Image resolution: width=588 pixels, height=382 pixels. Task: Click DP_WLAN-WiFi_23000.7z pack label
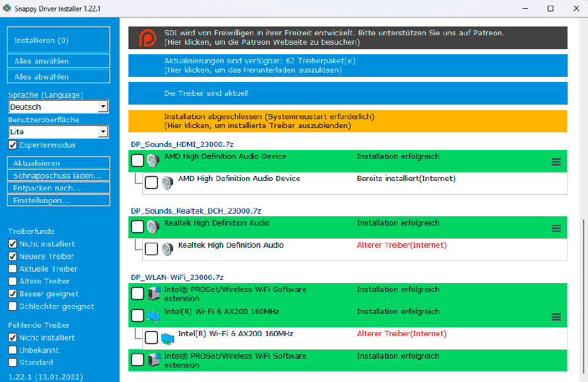[x=177, y=277]
